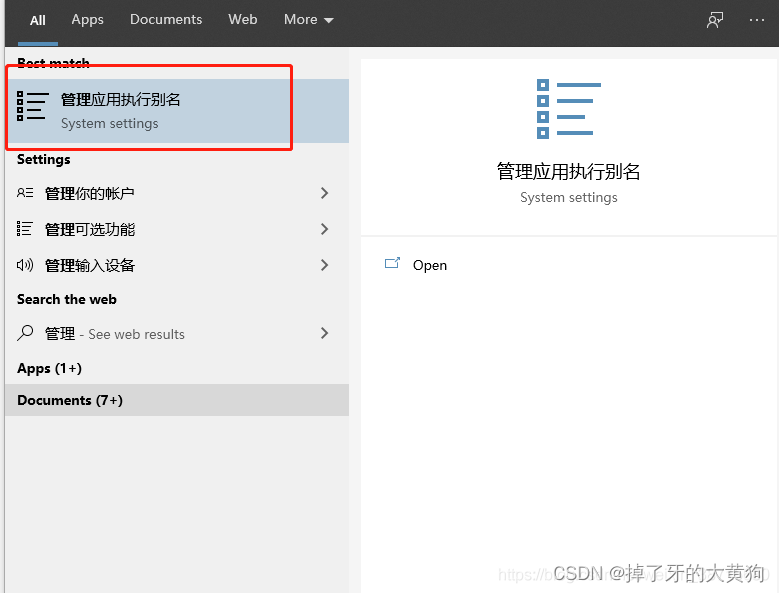Image resolution: width=779 pixels, height=593 pixels.
Task: Click the Settings section header
Action: tap(44, 159)
